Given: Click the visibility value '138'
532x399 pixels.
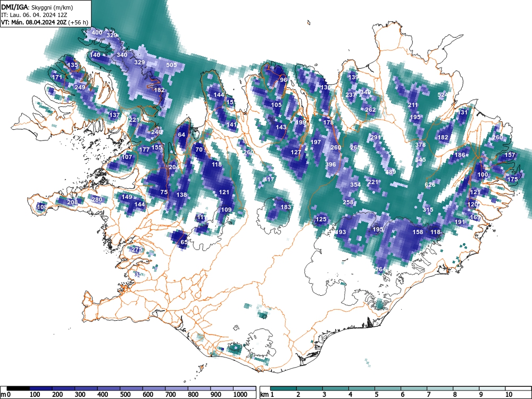Looking at the screenshot, I should pos(181,195).
